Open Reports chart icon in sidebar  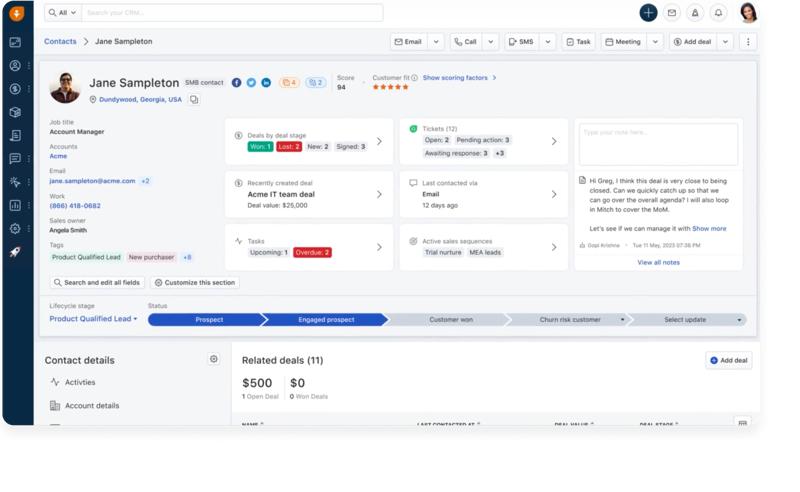pyautogui.click(x=15, y=205)
